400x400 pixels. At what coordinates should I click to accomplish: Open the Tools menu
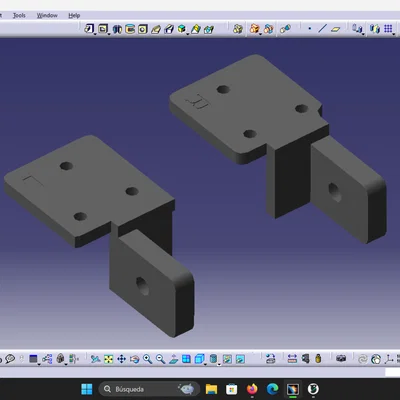point(19,15)
